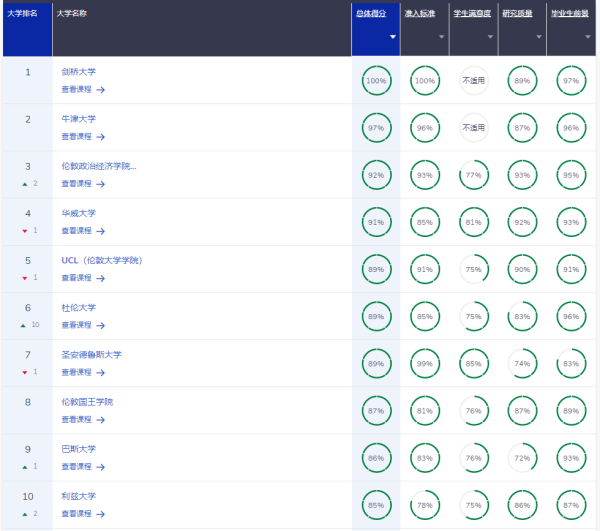Open sort arrow under 毕业生前景 header
This screenshot has width=600, height=531.
(x=588, y=37)
